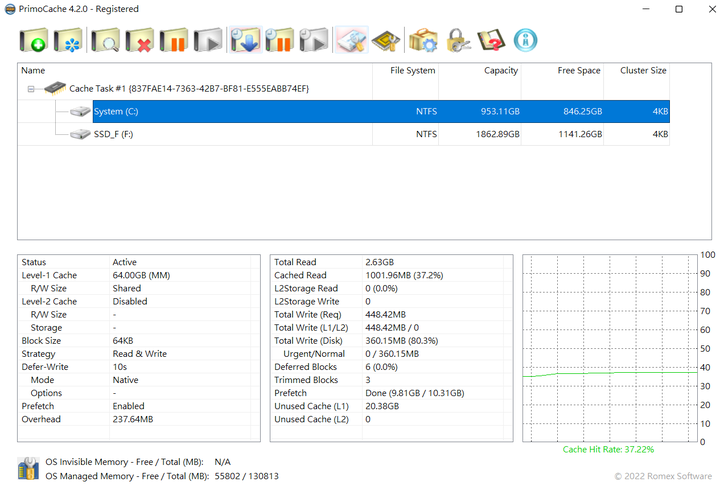Image resolution: width=720 pixels, height=486 pixels.
Task: Click the 846.25GB free space cell
Action: coord(582,111)
